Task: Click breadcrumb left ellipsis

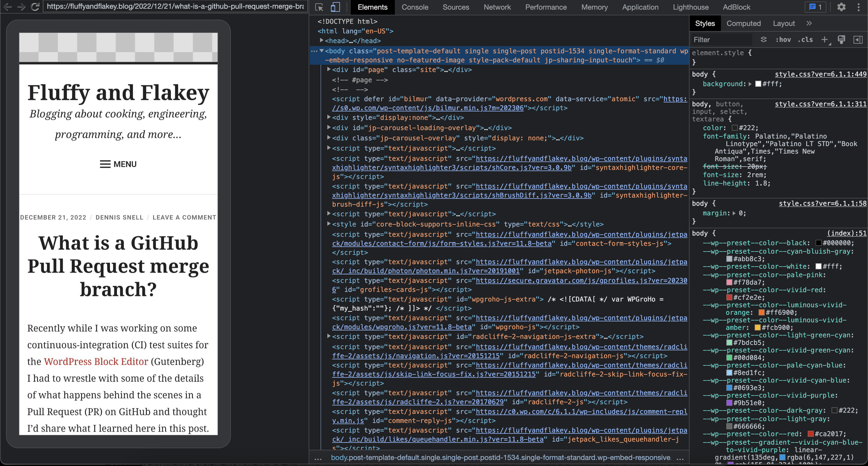Action: [318, 458]
